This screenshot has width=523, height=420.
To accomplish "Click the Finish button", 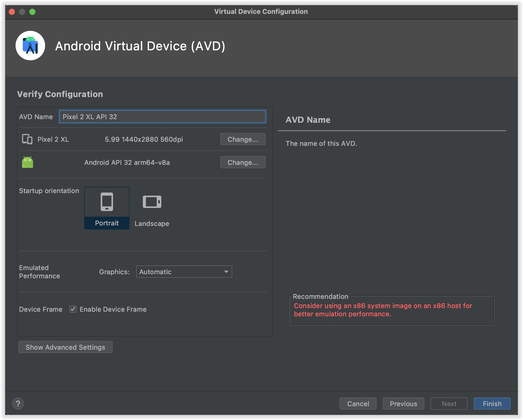I will pos(492,404).
